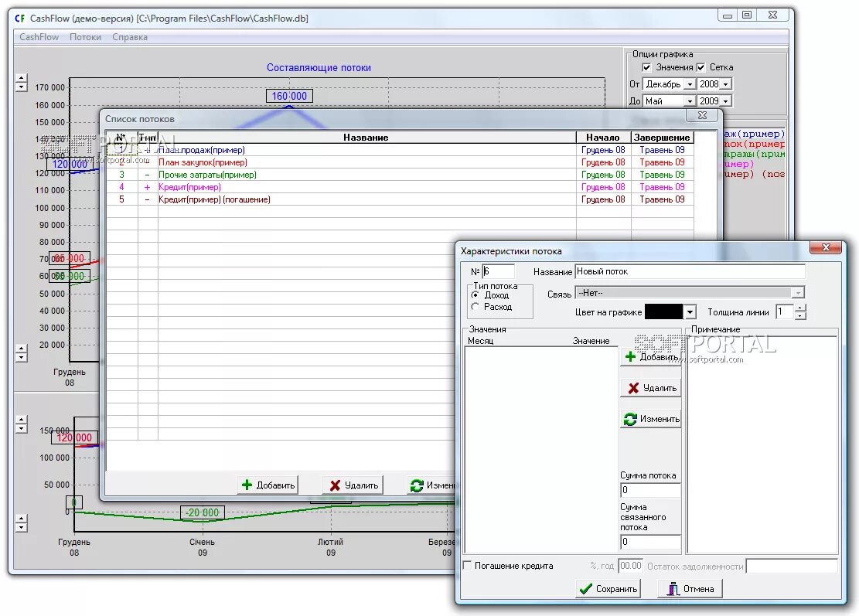The width and height of the screenshot is (859, 616).
Task: Toggle the Сетка grid checkbox
Action: coord(700,66)
